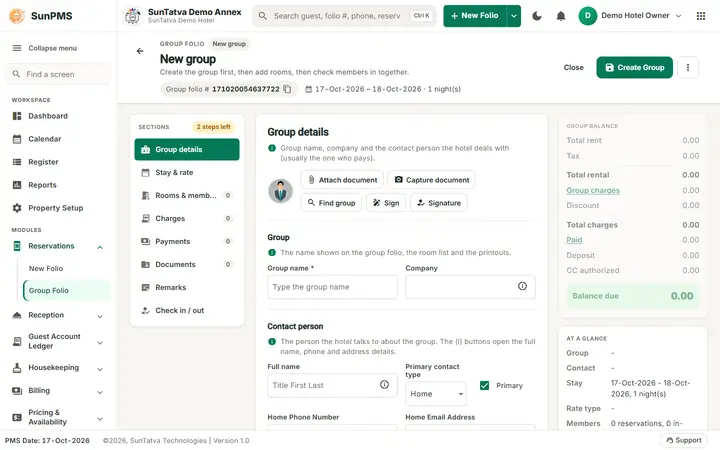
Task: Click the Sign button
Action: [x=386, y=202]
